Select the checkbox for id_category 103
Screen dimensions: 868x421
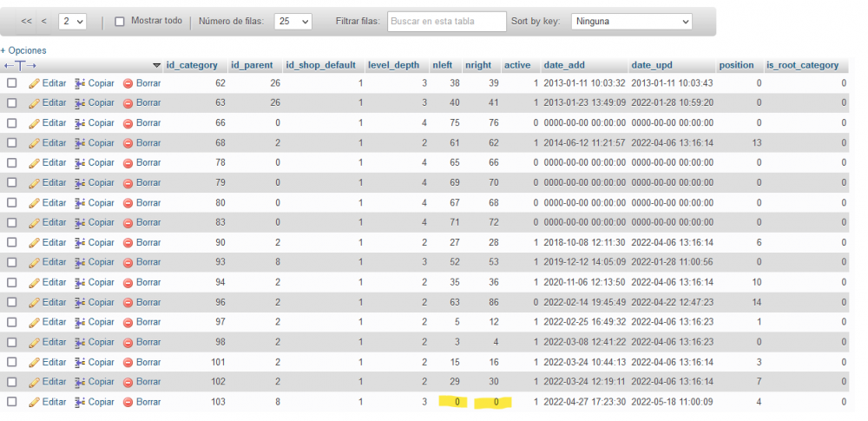pyautogui.click(x=11, y=402)
